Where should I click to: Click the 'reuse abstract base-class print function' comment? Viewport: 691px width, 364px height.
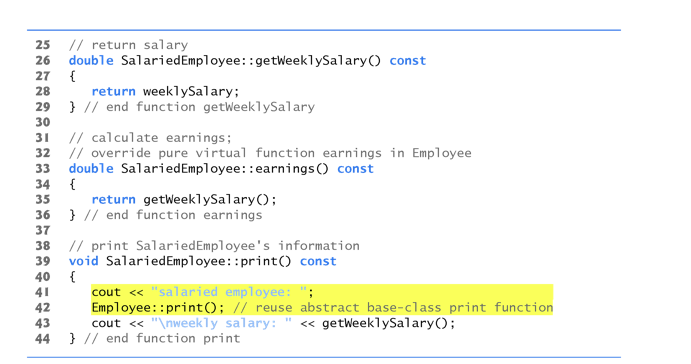click(x=393, y=307)
